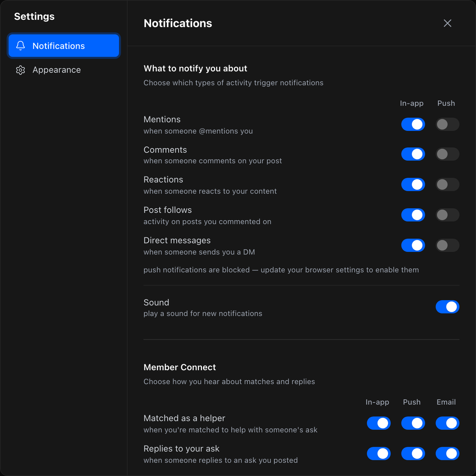This screenshot has height=476, width=476.
Task: Click the bell icon beside Notifications
Action: click(20, 46)
